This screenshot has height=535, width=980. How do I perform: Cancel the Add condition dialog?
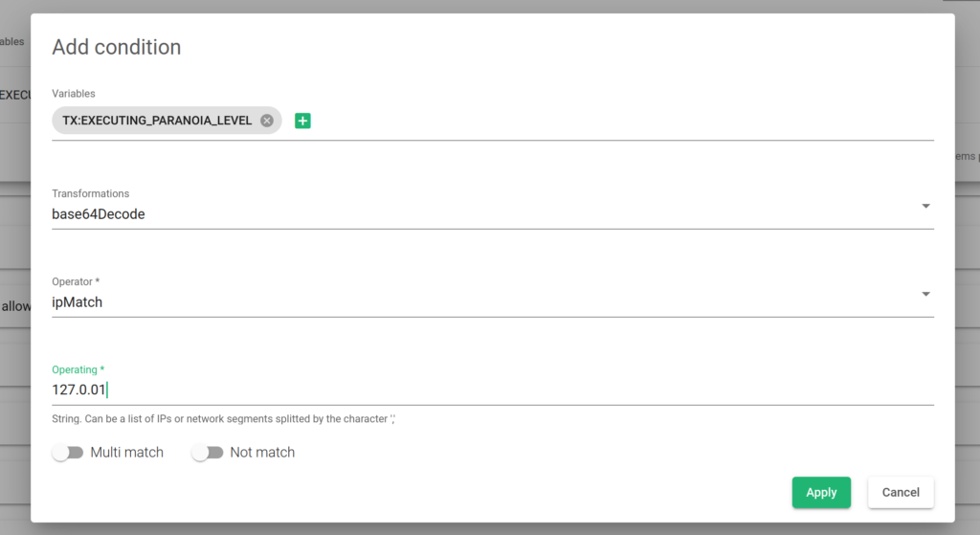point(901,493)
